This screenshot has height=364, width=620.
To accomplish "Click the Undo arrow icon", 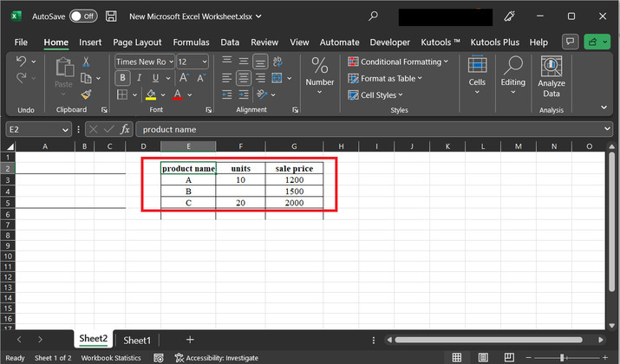I will click(x=22, y=62).
